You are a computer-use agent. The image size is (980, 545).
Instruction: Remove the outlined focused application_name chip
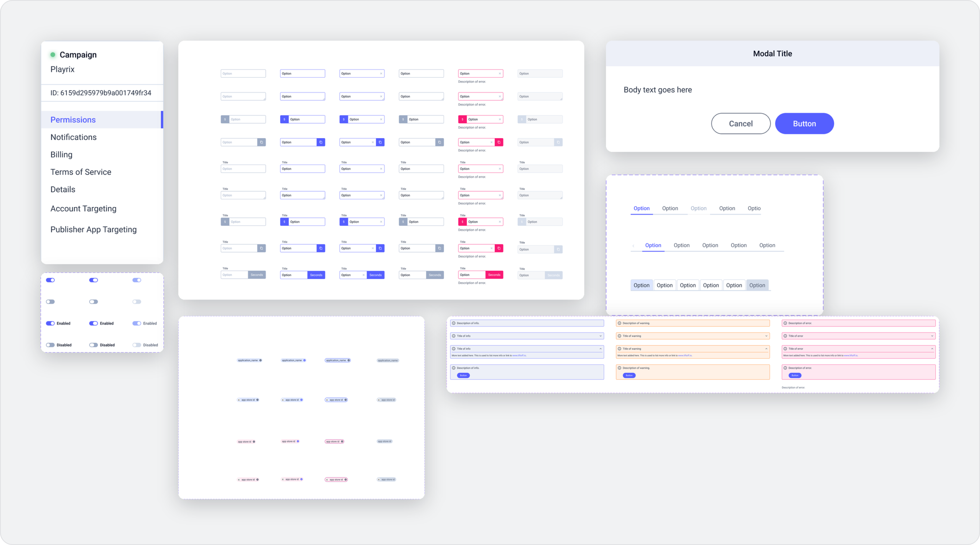[x=348, y=360]
